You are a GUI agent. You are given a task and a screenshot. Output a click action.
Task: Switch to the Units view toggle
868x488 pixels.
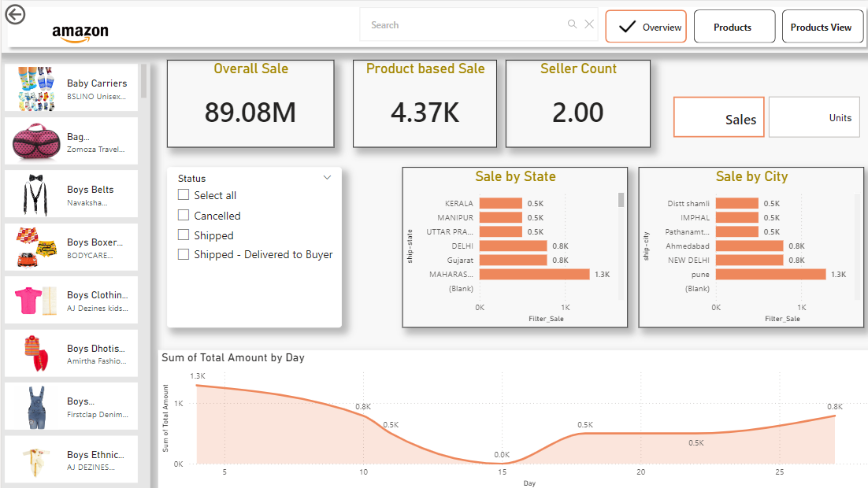[814, 116]
